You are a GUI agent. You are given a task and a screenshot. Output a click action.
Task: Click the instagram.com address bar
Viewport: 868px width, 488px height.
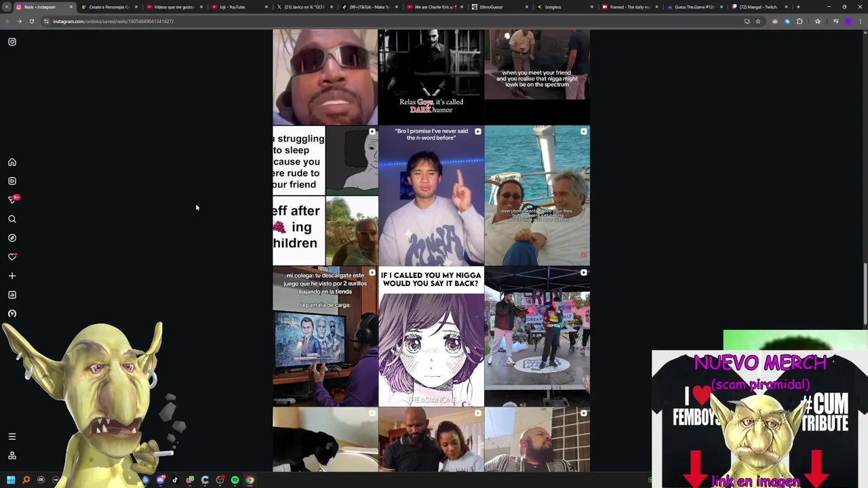point(393,21)
